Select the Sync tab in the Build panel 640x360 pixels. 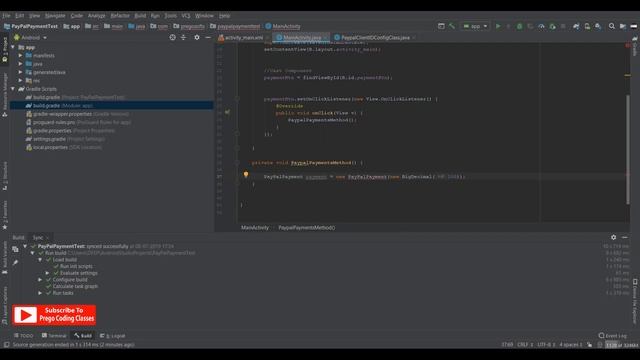point(38,237)
